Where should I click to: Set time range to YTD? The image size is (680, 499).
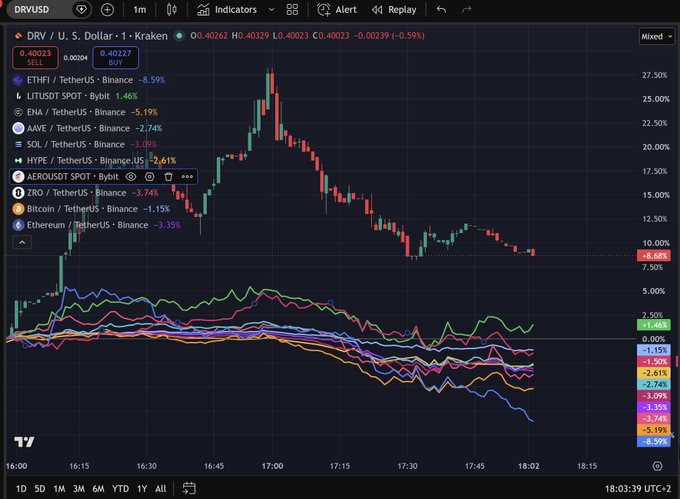click(120, 489)
